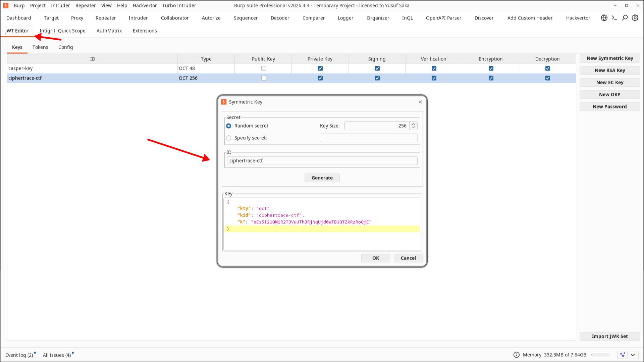Screen dimensions: 644x362
Task: Select the Random secret radio button
Action: pyautogui.click(x=229, y=126)
